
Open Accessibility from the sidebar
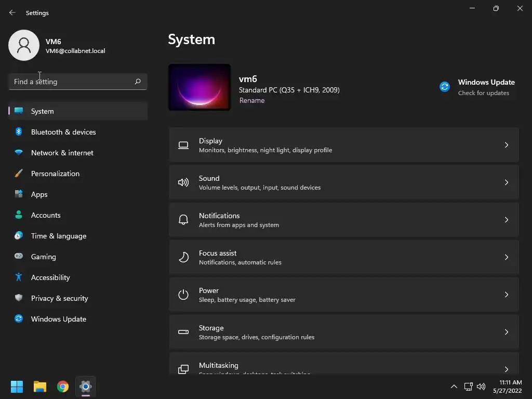click(78, 277)
